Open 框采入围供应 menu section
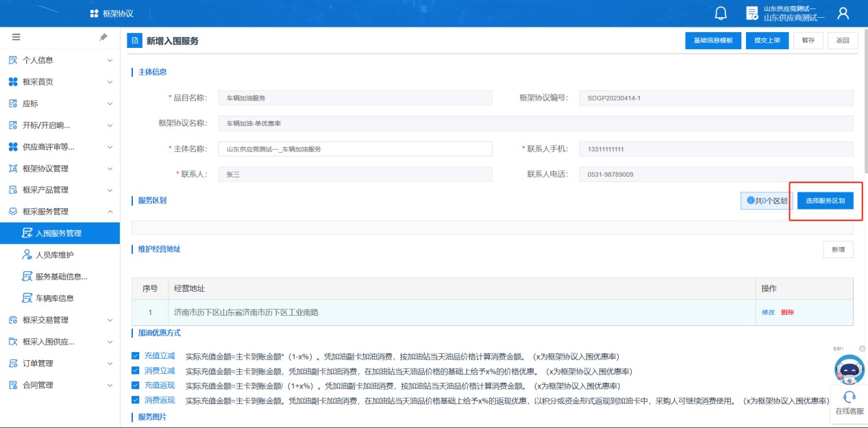The image size is (868, 428). pos(60,342)
